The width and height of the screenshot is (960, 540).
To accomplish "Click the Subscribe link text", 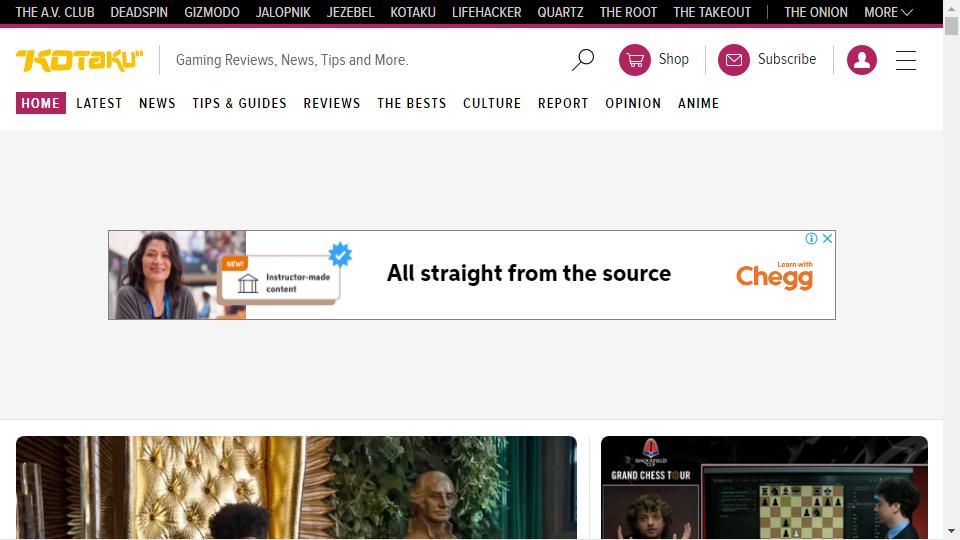I will pos(787,59).
